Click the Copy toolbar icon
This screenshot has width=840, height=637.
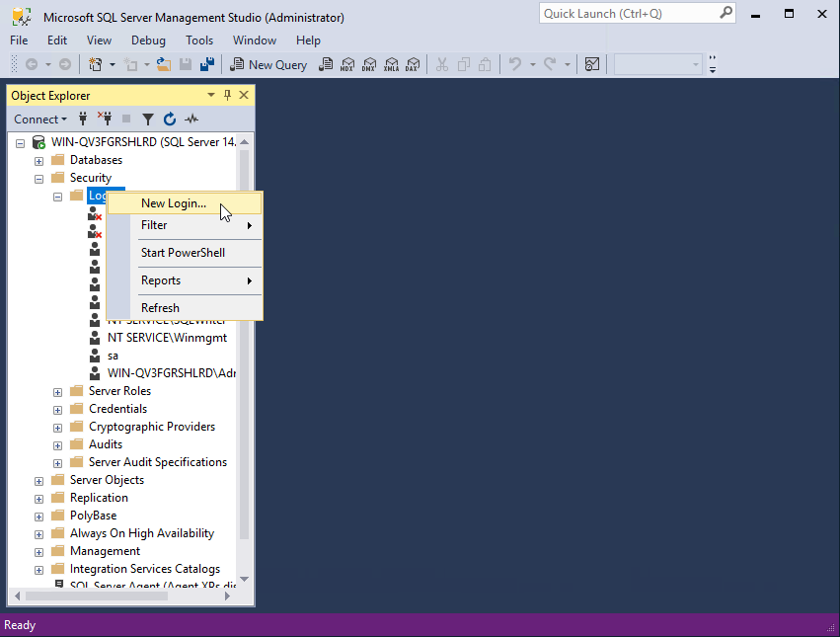(x=463, y=65)
